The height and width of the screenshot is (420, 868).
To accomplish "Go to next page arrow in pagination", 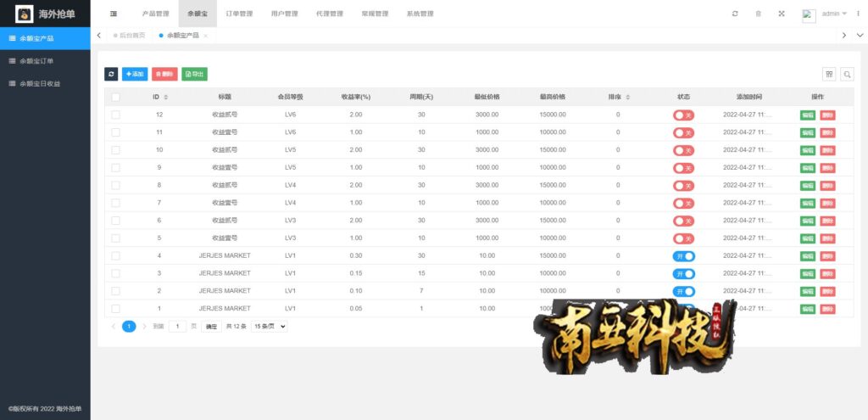I will tap(144, 327).
